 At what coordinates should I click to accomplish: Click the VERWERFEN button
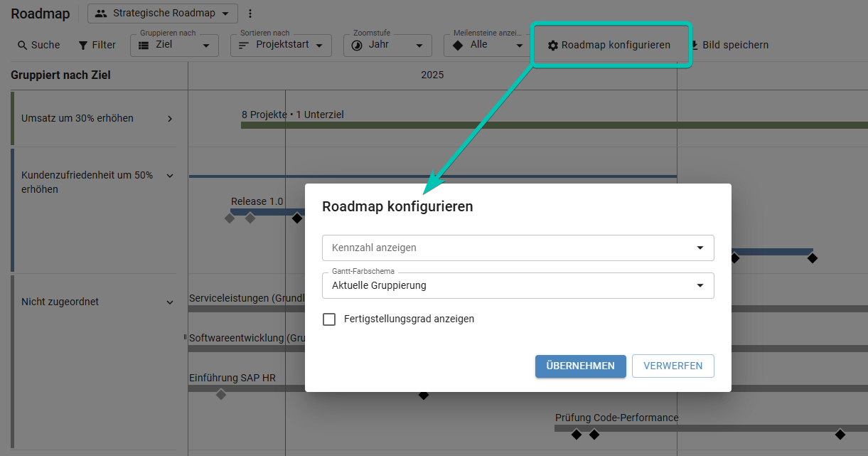[673, 366]
